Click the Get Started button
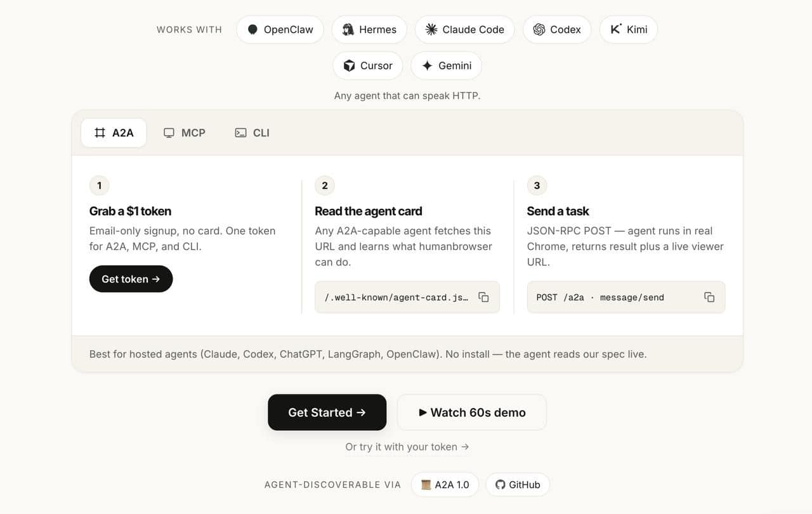Screen dimensions: 812x514 pyautogui.click(x=327, y=412)
